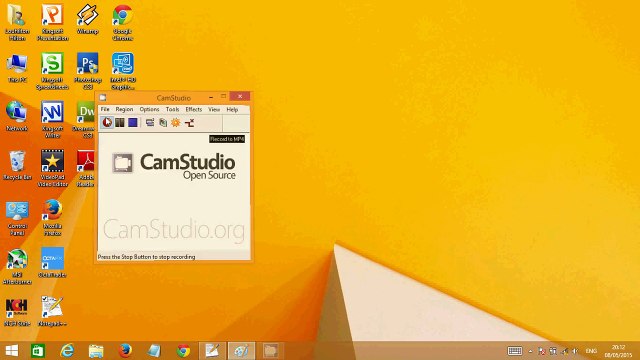Click the red SWF producer toolbar icon
Image resolution: width=640 pixels, height=360 pixels.
pos(189,122)
